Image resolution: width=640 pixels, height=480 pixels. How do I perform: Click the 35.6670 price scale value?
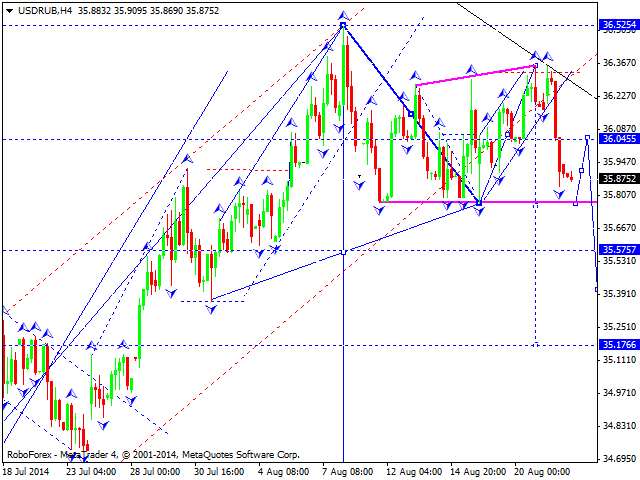click(x=620, y=227)
